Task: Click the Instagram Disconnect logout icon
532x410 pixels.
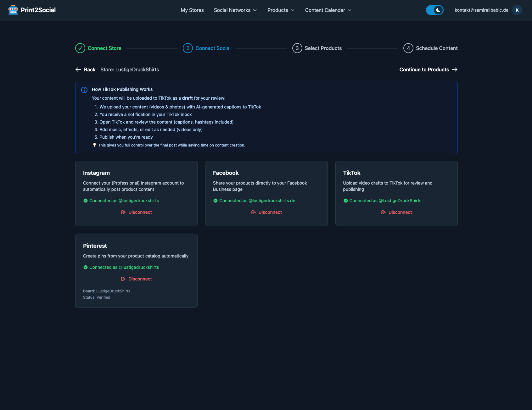Action: 123,212
